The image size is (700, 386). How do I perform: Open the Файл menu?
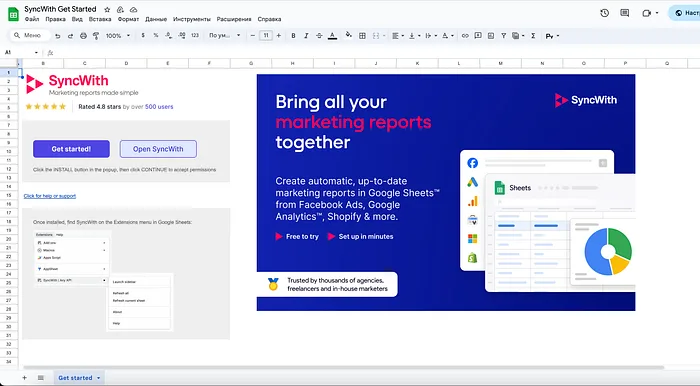32,19
